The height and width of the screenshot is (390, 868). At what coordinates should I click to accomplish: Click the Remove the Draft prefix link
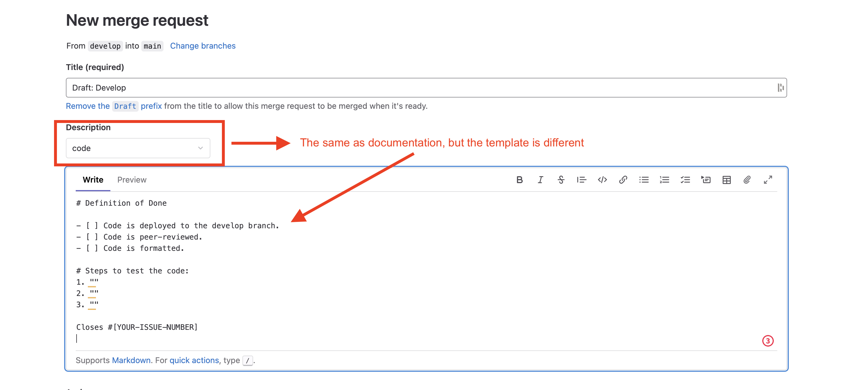tap(114, 106)
